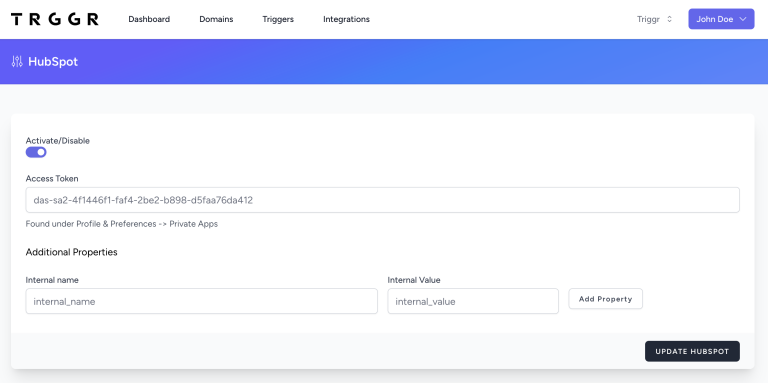Focus the Access Token field
Image resolution: width=768 pixels, height=383 pixels.
[383, 200]
